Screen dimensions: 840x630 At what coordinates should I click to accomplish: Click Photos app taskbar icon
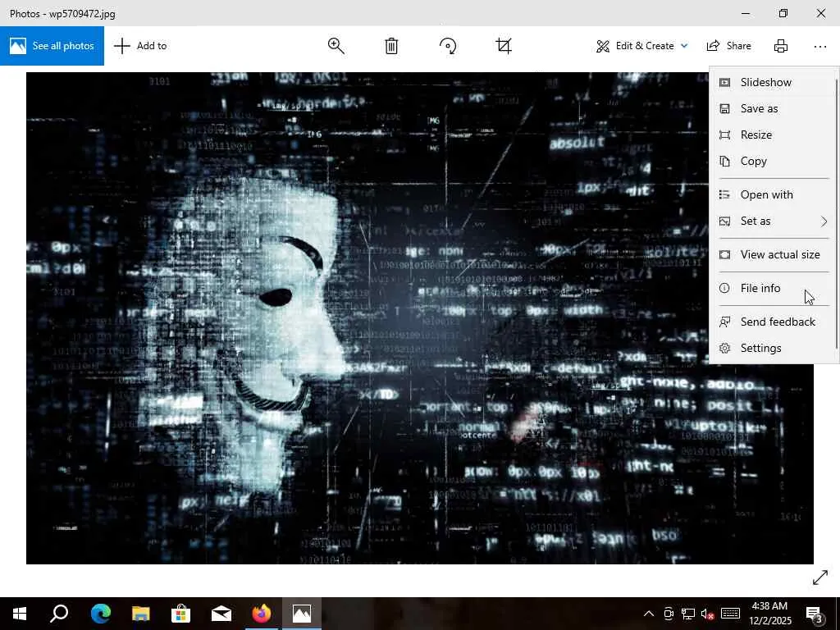(302, 614)
